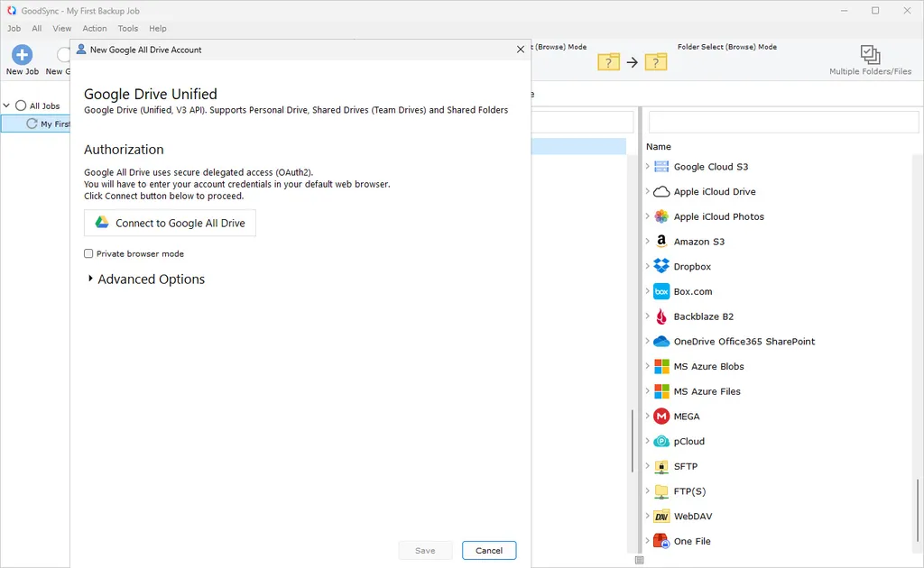Image resolution: width=924 pixels, height=568 pixels.
Task: Select the Apple iCloud Drive cloud icon
Action: point(661,191)
